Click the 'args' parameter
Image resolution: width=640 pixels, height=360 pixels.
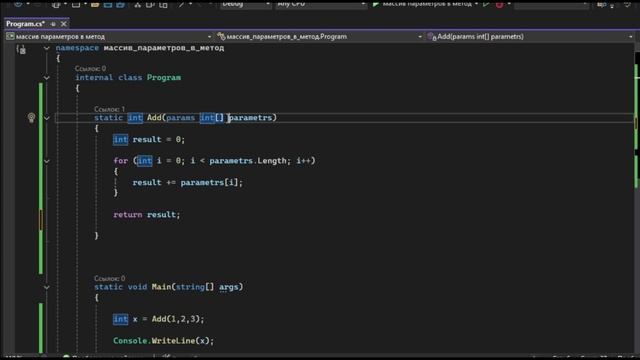pyautogui.click(x=229, y=287)
